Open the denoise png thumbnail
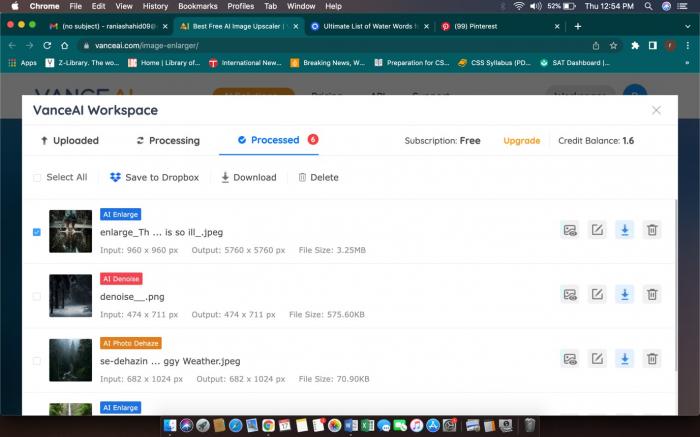This screenshot has width=700, height=437. [71, 295]
